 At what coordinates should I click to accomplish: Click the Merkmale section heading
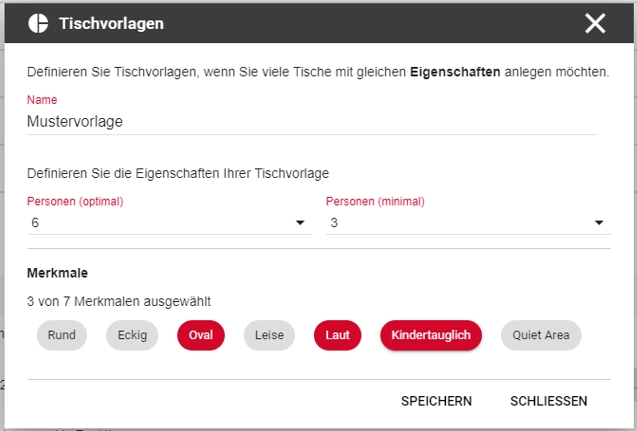point(57,273)
